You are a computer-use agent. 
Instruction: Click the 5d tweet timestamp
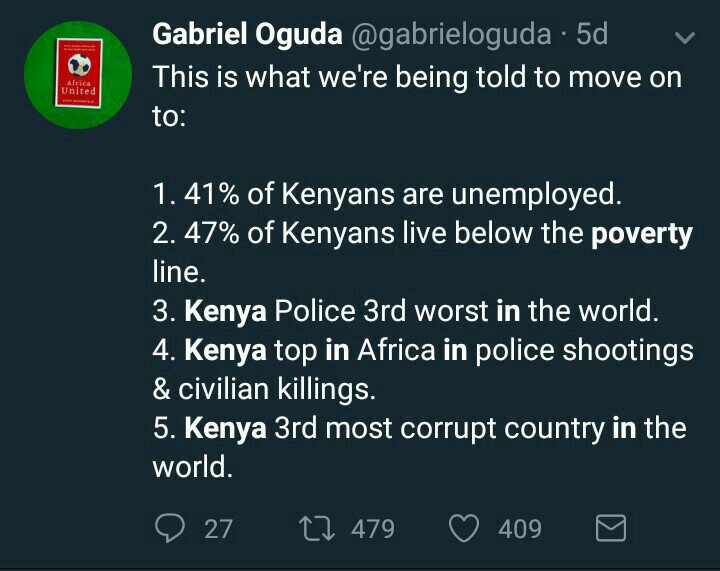tap(592, 34)
